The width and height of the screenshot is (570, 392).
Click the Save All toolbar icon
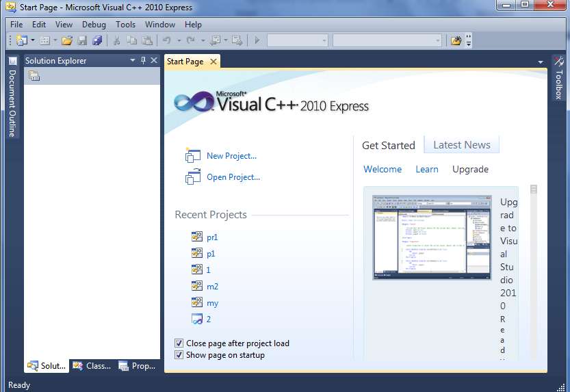tap(97, 40)
